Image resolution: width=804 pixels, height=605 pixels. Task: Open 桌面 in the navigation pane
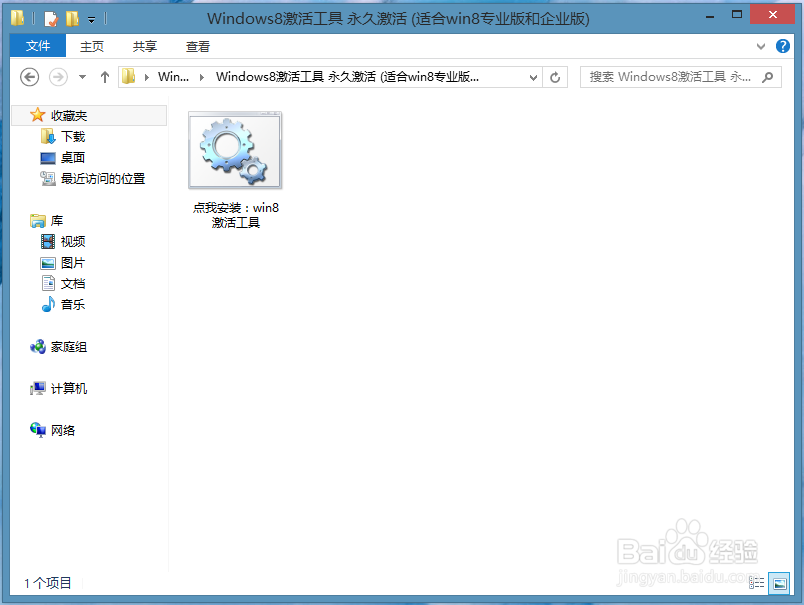[73, 157]
